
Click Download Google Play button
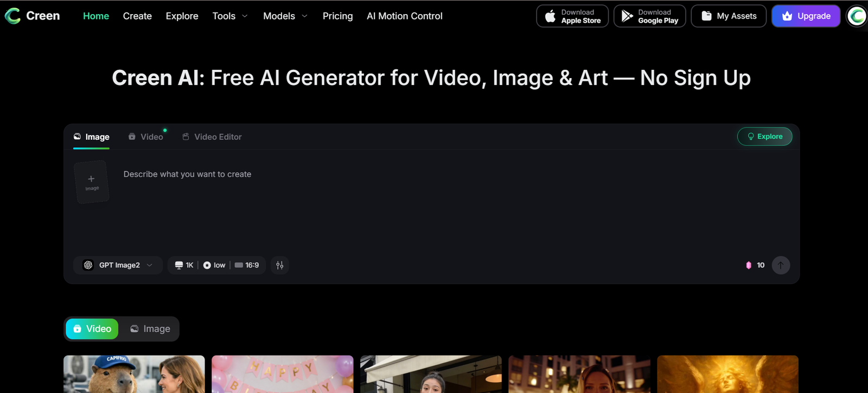click(650, 16)
